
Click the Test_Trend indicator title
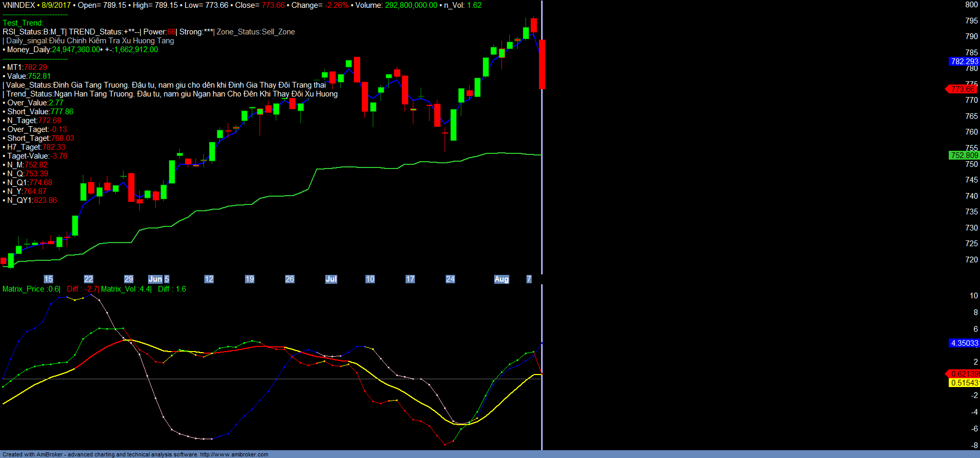(x=23, y=23)
